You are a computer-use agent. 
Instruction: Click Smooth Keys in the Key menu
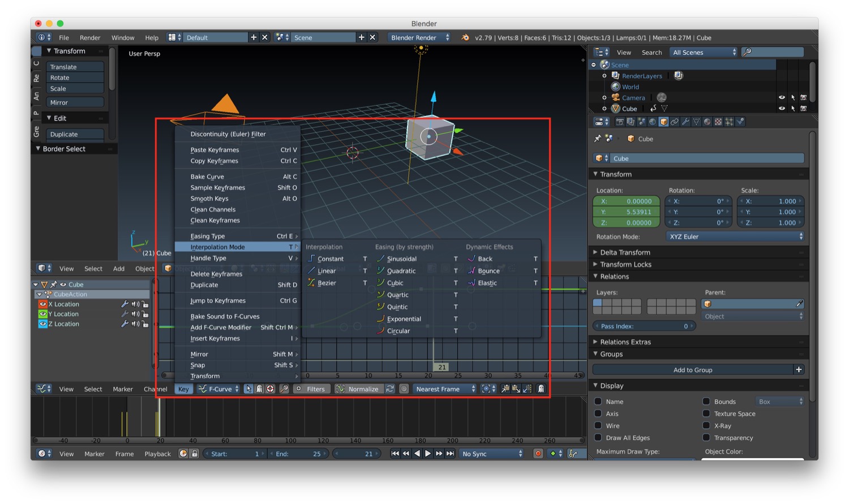[x=209, y=199]
